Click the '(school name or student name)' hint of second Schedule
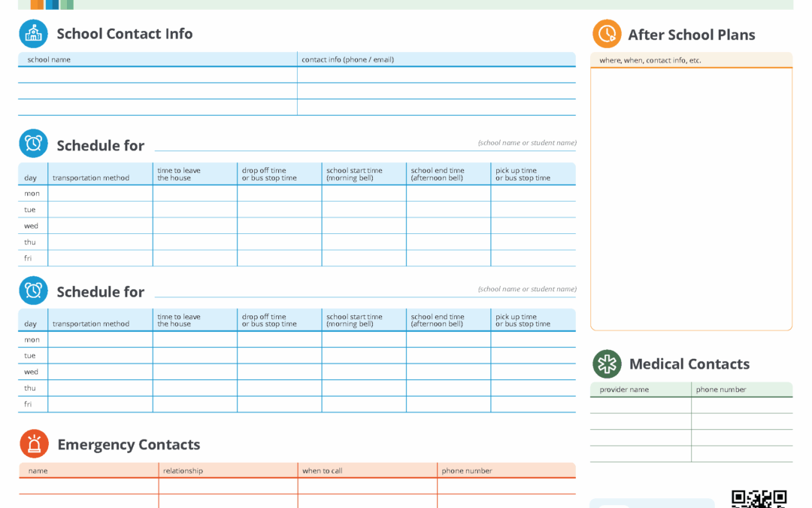Viewport: 812px width, 508px height. pos(527,289)
